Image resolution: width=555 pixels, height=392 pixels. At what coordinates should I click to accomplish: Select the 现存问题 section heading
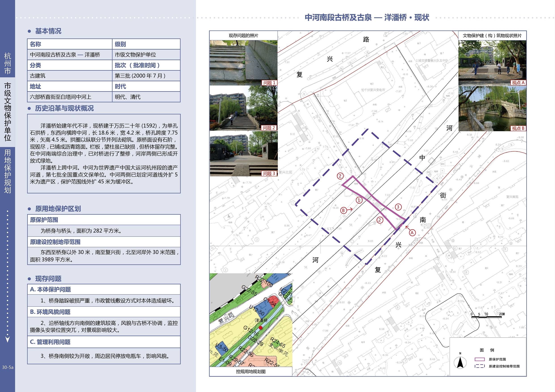pyautogui.click(x=48, y=279)
